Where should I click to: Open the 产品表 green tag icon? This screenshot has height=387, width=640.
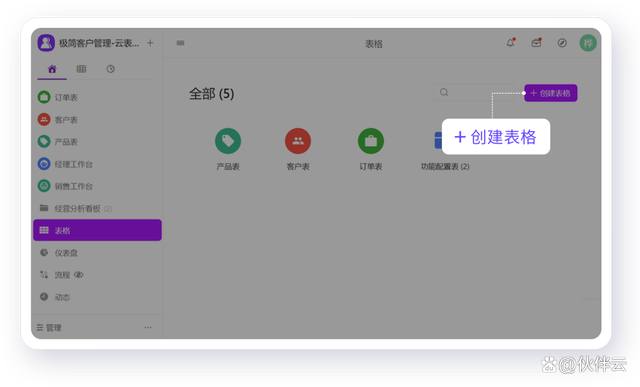pyautogui.click(x=228, y=141)
